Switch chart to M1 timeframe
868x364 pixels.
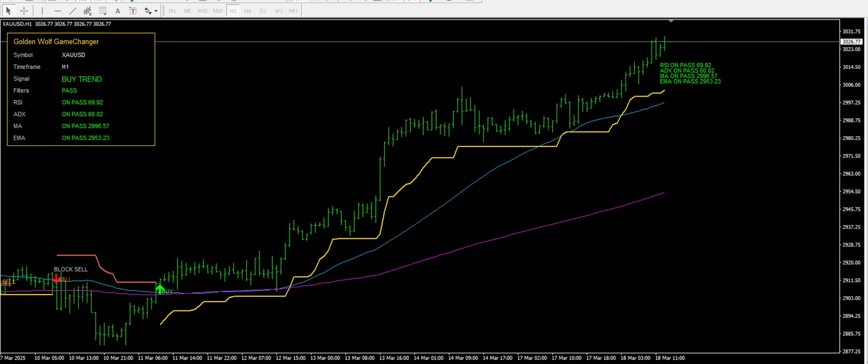173,11
